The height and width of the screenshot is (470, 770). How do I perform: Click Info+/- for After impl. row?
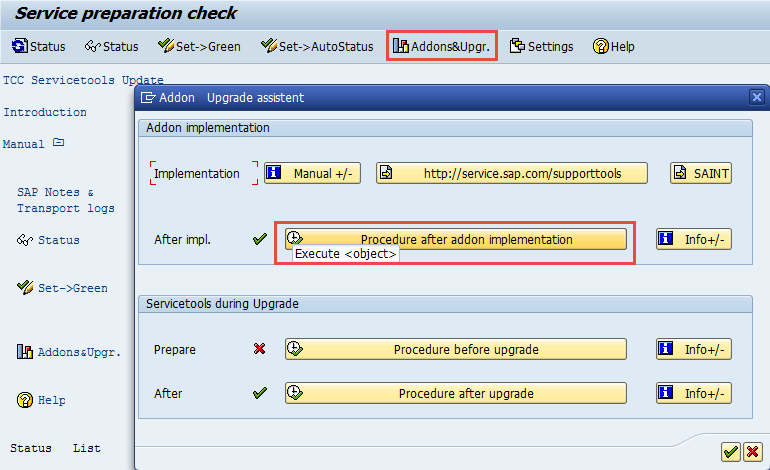click(693, 239)
